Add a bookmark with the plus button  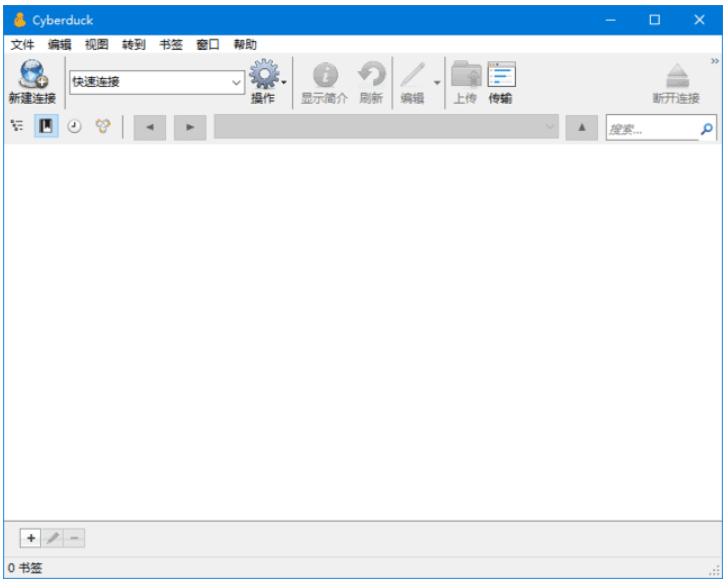pyautogui.click(x=31, y=538)
